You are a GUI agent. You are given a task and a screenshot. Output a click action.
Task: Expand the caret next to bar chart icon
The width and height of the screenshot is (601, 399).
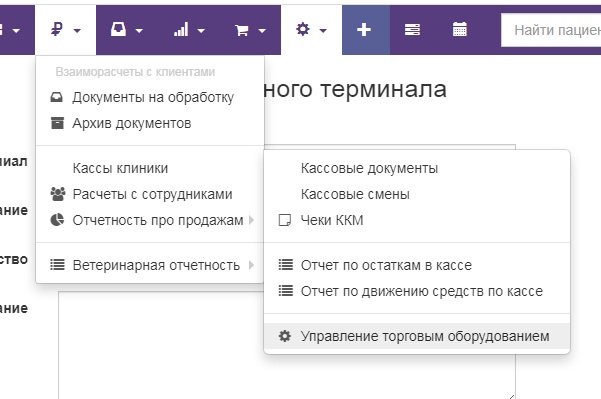[x=201, y=31]
